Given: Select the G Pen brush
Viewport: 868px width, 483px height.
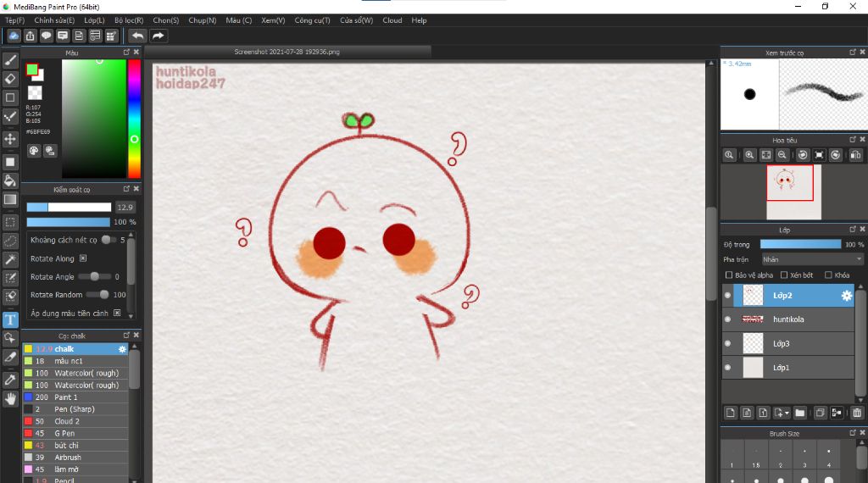Looking at the screenshot, I should (x=75, y=433).
